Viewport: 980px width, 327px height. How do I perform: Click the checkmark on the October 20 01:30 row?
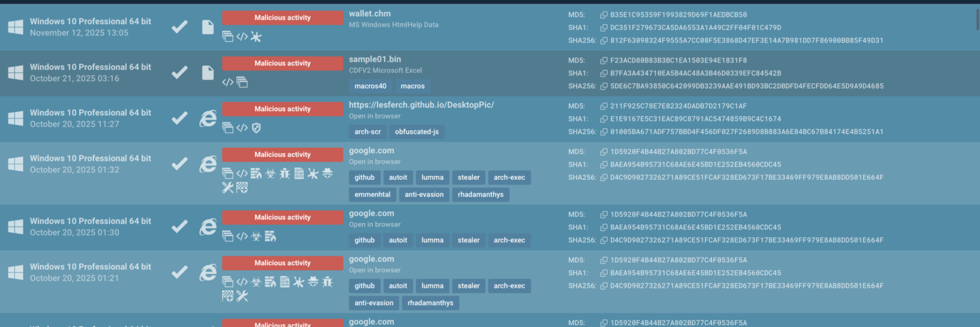(x=179, y=227)
